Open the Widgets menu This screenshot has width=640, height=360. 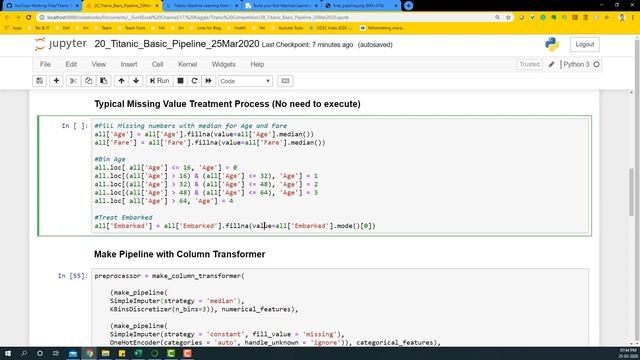[x=223, y=64]
